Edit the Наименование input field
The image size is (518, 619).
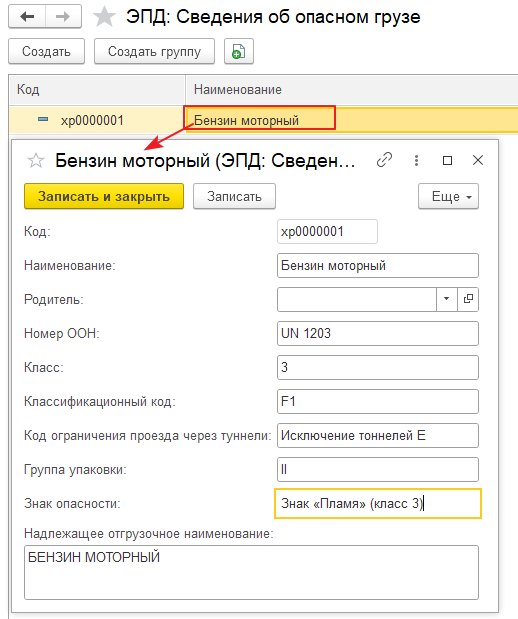tap(378, 265)
